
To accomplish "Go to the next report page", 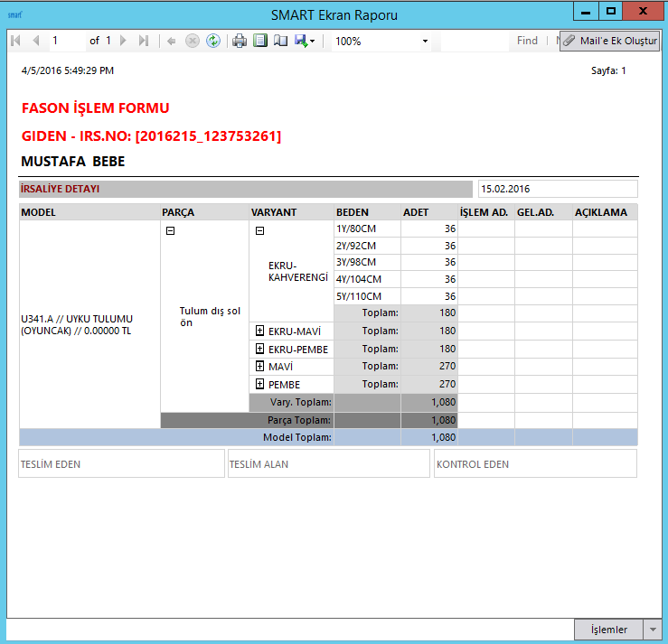I will click(x=125, y=41).
